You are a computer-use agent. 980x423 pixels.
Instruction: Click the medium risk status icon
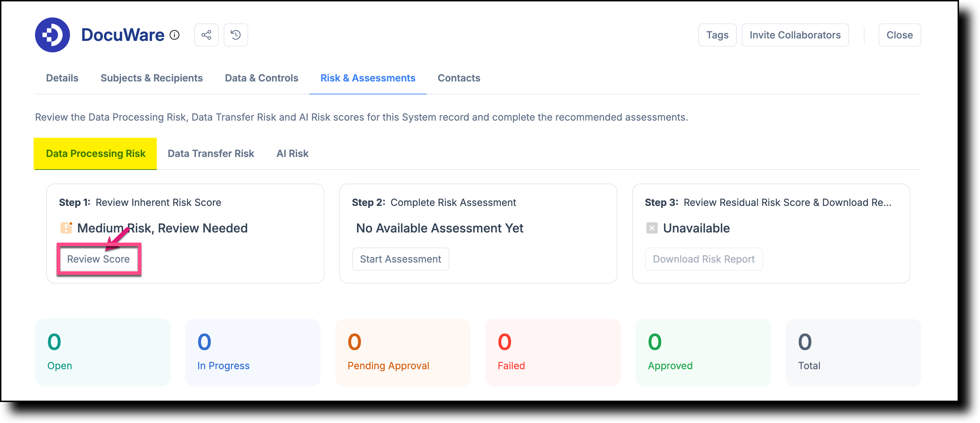click(66, 228)
